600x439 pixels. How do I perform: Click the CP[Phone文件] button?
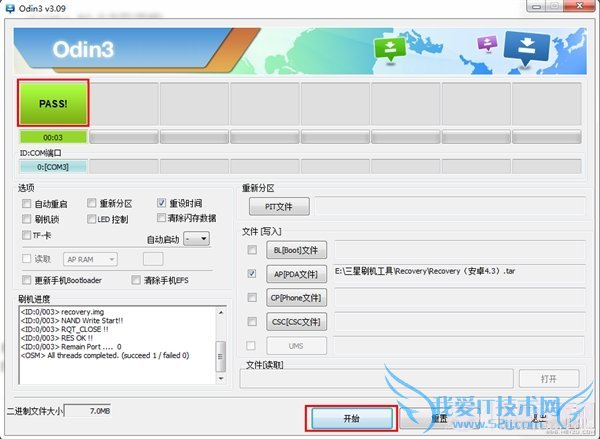pos(296,298)
